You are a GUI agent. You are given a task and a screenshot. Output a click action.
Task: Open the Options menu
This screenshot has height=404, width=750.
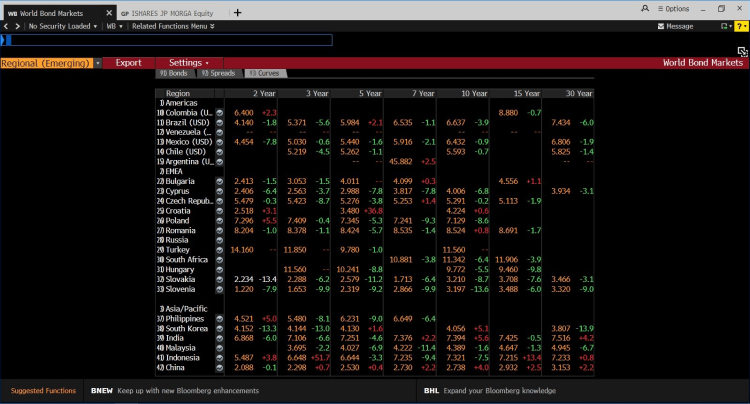click(x=673, y=9)
